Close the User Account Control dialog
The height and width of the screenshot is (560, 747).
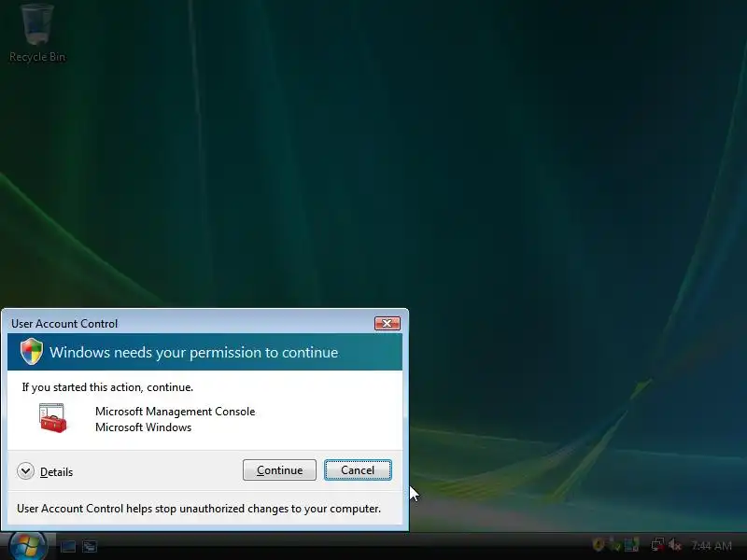pyautogui.click(x=387, y=324)
